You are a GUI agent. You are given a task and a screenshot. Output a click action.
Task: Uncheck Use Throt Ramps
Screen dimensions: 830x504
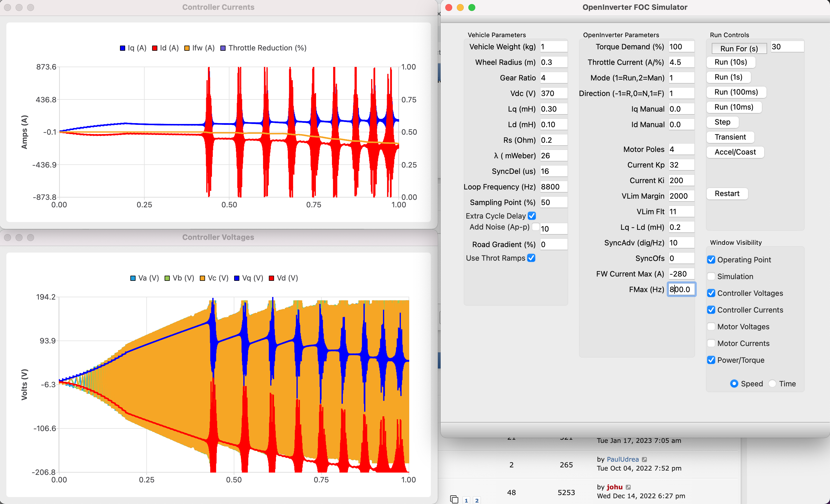[531, 258]
